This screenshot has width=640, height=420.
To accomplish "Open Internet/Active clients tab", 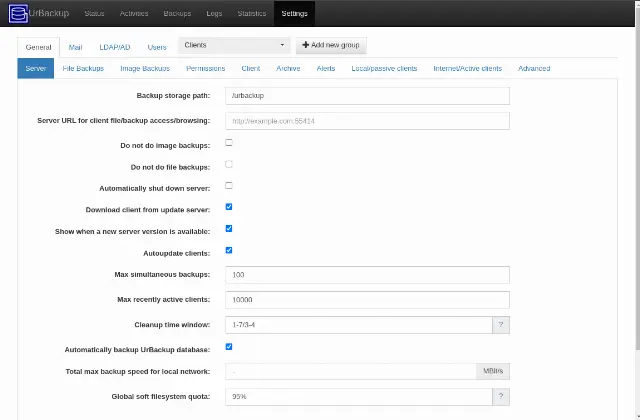I will tap(468, 69).
